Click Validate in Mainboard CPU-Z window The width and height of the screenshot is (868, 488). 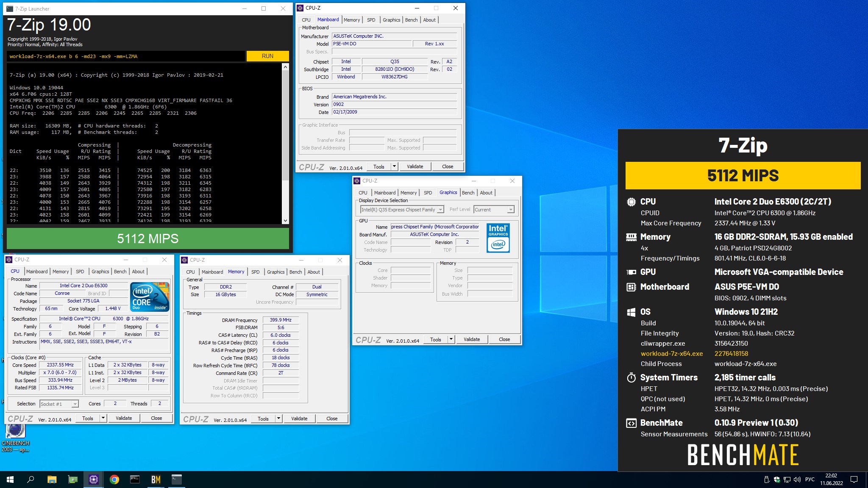(415, 166)
